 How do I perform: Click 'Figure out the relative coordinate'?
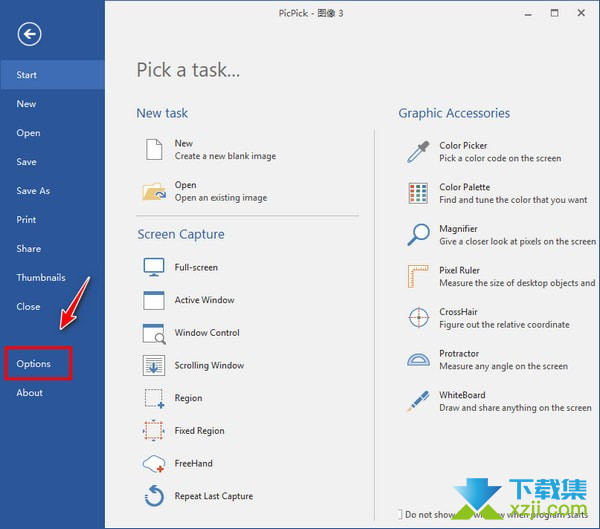[x=504, y=325]
